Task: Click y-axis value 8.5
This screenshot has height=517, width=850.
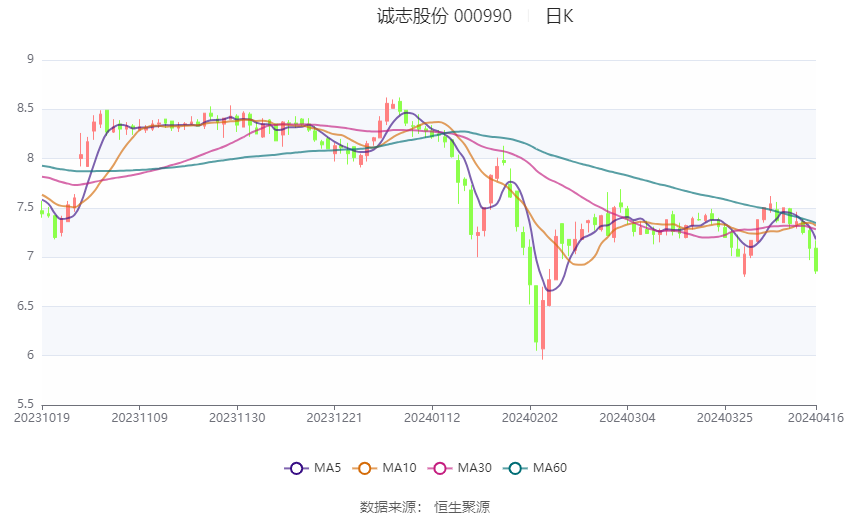Action: pos(25,108)
